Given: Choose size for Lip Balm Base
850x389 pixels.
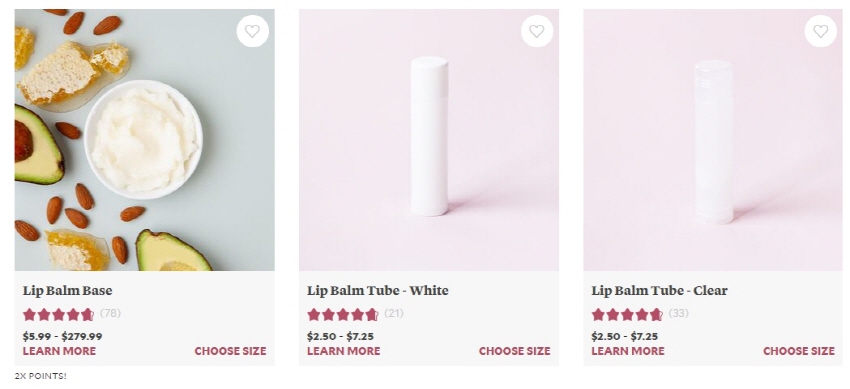Looking at the screenshot, I should pyautogui.click(x=230, y=351).
